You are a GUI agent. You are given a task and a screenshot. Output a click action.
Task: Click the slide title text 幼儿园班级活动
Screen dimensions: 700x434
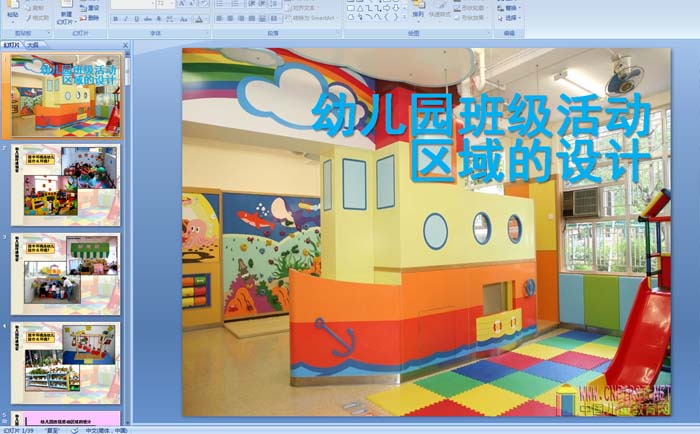coord(481,115)
